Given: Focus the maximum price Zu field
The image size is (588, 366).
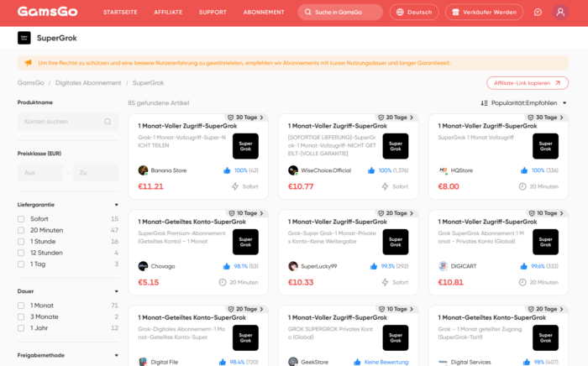Looking at the screenshot, I should tap(96, 173).
